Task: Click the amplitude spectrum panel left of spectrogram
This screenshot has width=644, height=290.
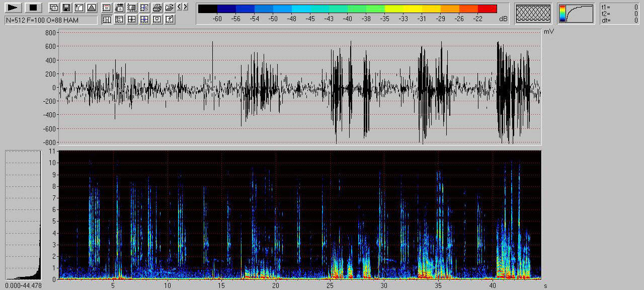Action: tap(23, 214)
